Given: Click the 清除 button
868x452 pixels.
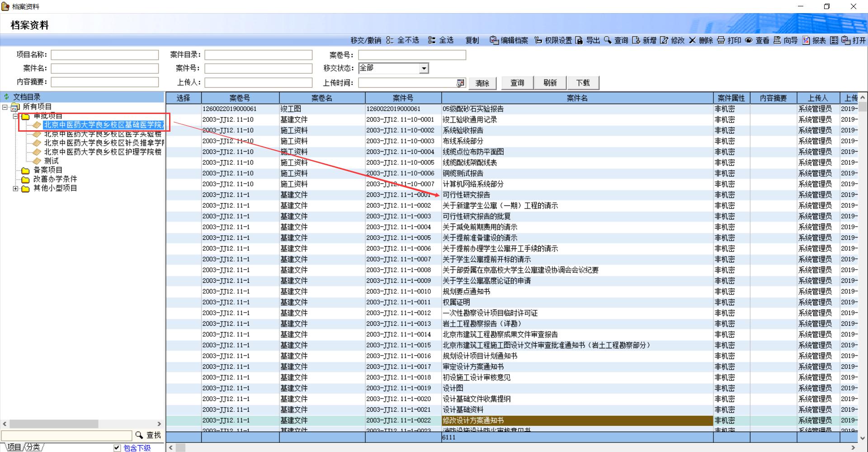Looking at the screenshot, I should click(x=482, y=83).
